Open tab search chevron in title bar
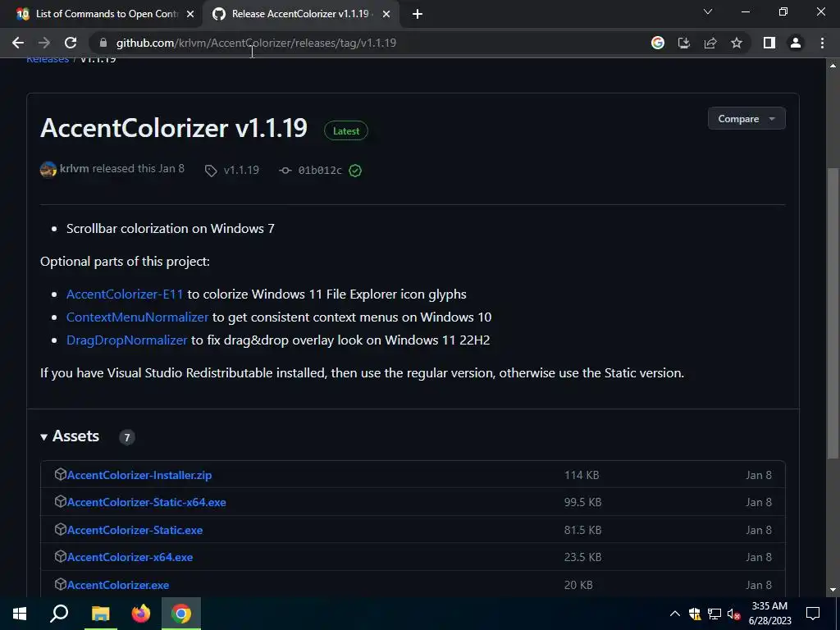Screen dimensions: 840x630 pos(708,11)
